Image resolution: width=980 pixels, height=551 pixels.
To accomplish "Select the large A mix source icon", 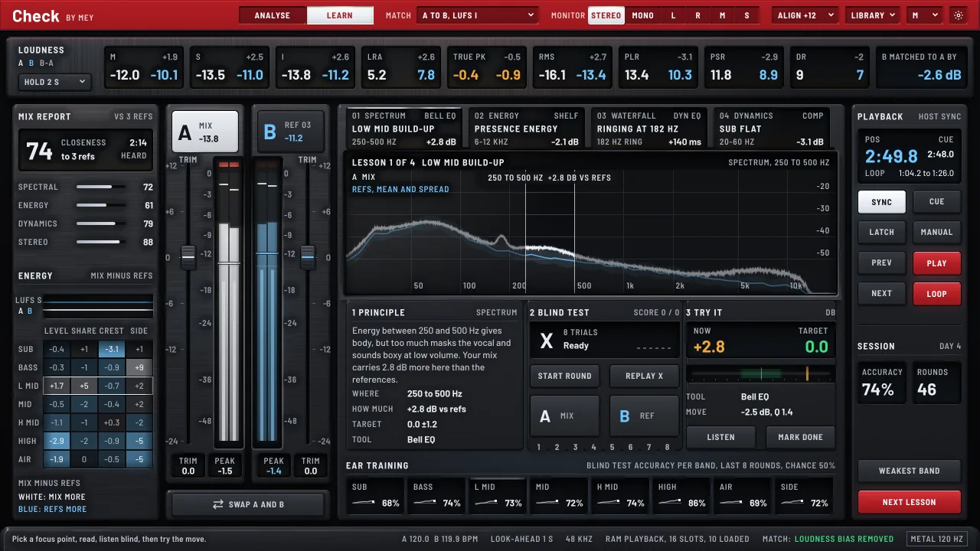I will click(185, 132).
